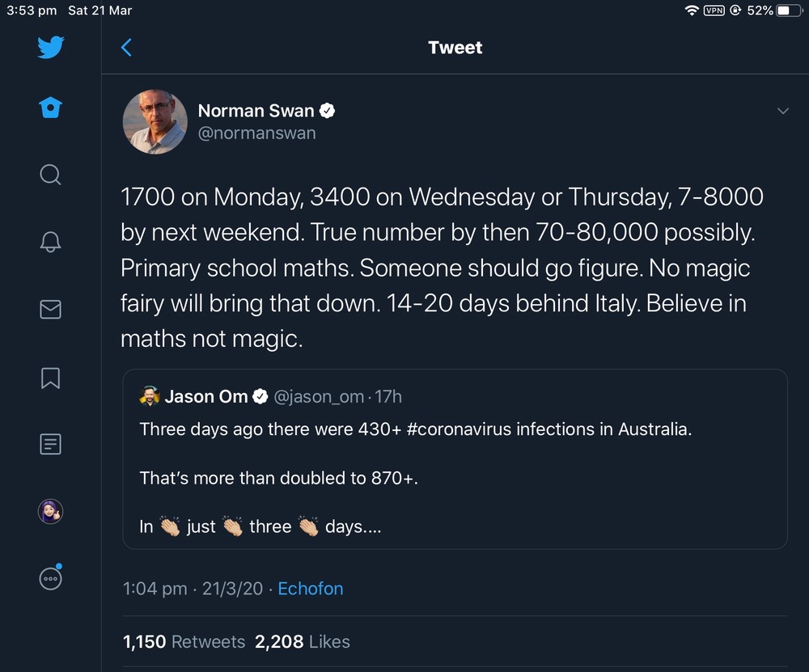Click the Echofon source link

[311, 589]
